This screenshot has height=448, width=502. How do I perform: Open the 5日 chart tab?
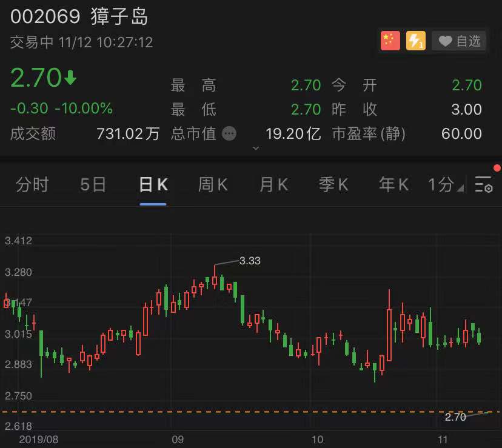tap(92, 185)
